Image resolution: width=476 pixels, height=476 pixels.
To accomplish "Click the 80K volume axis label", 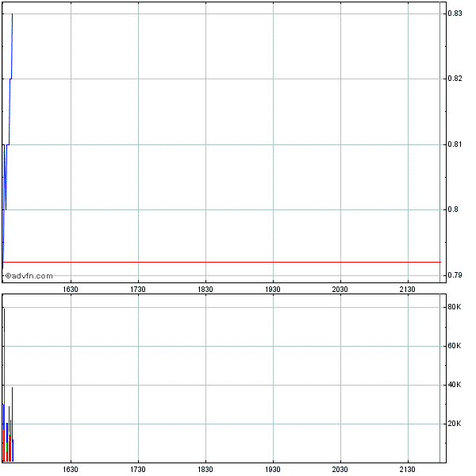I will 455,307.
